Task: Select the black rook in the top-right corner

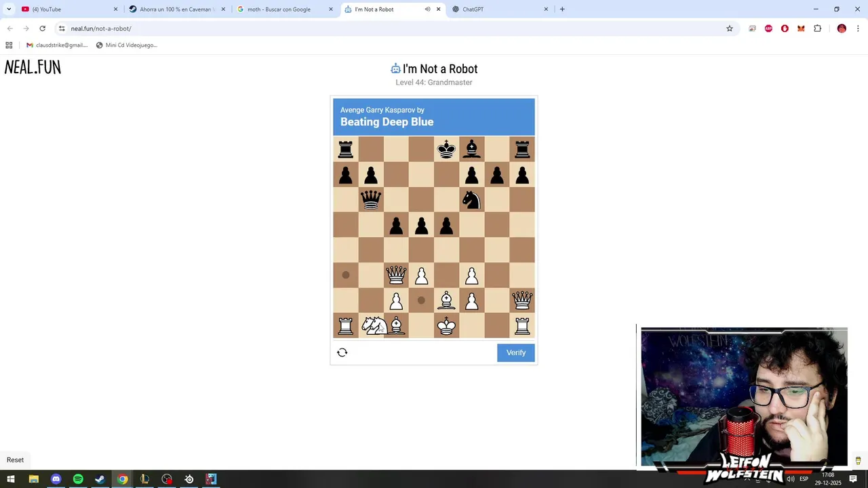Action: click(522, 150)
